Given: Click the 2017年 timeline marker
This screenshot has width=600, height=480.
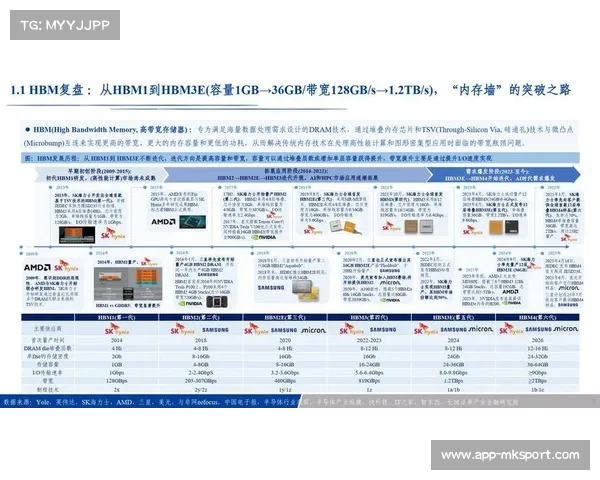Looking at the screenshot, I should click(x=228, y=188).
